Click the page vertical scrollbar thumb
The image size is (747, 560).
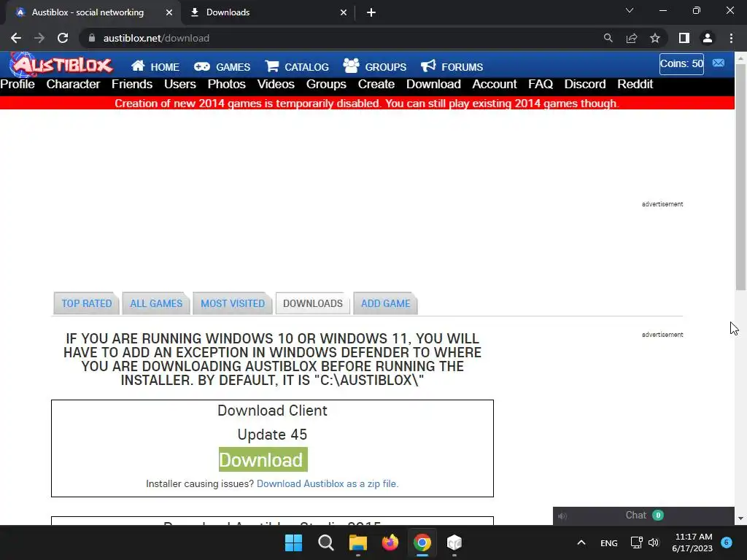click(741, 176)
